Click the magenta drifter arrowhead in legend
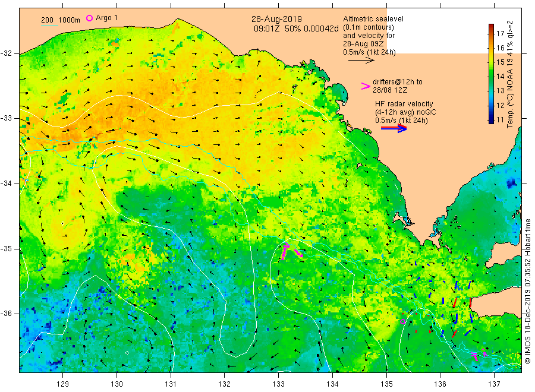 [x=366, y=86]
